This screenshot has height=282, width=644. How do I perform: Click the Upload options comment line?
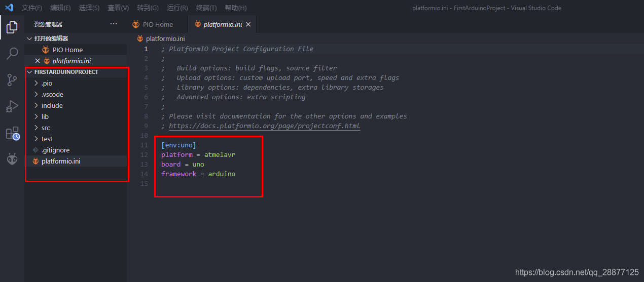coord(280,78)
